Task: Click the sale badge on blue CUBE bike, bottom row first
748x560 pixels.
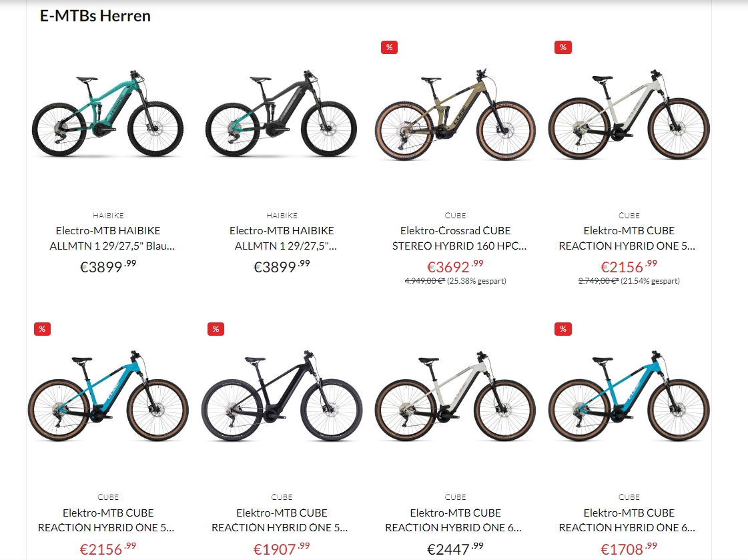Action: 42,329
